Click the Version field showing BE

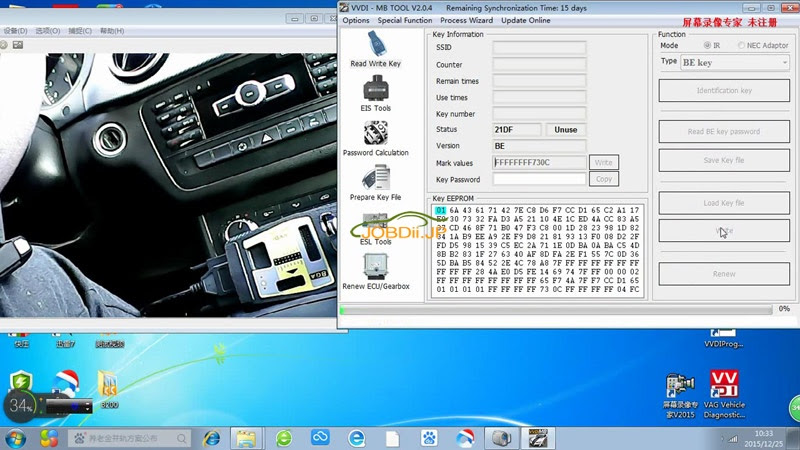tap(539, 146)
